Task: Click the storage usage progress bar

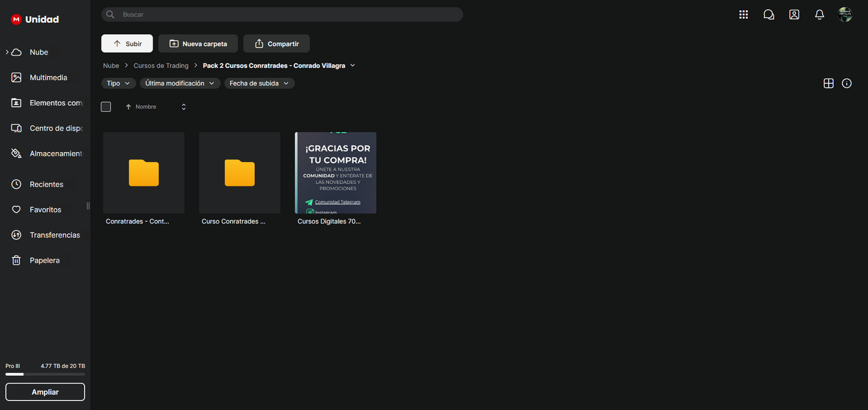Action: [x=45, y=374]
